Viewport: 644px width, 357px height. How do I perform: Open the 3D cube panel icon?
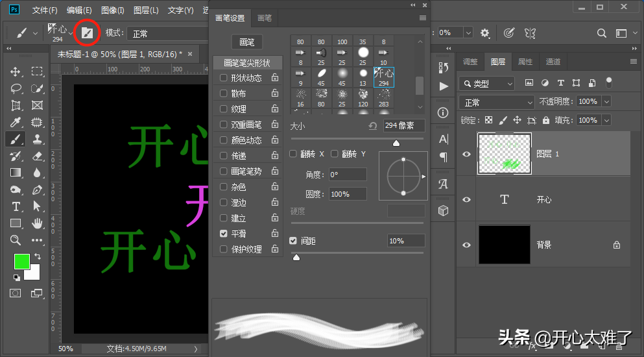pyautogui.click(x=443, y=210)
